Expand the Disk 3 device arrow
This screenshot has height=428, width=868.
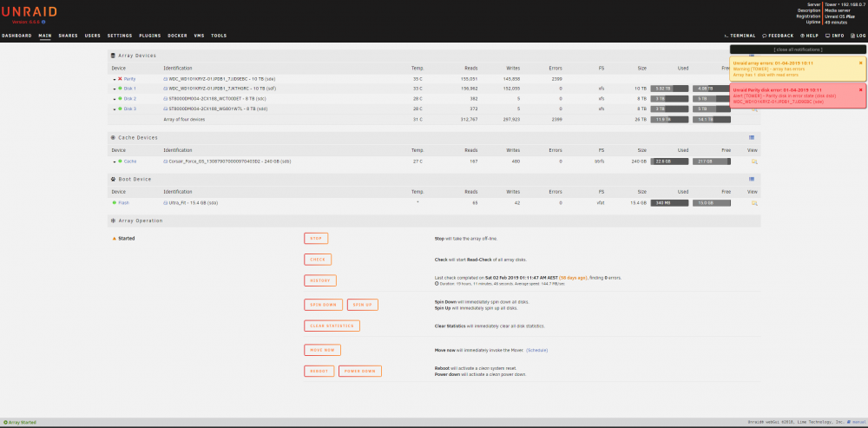point(115,109)
